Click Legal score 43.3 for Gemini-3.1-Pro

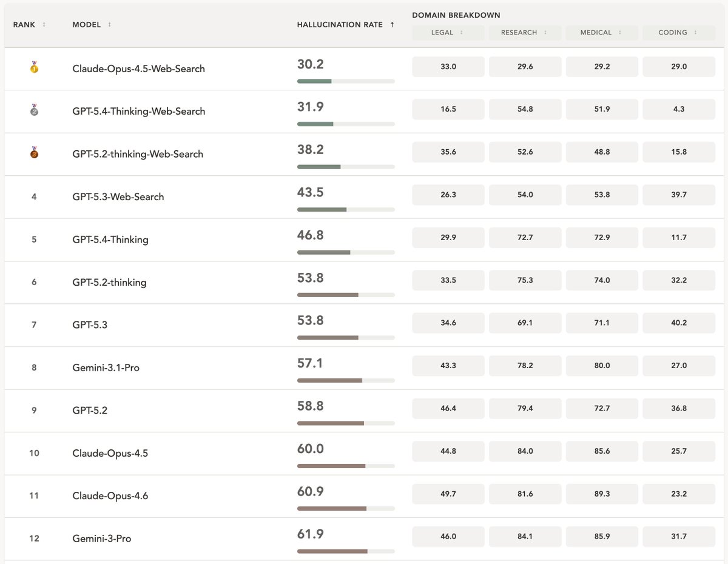(448, 366)
